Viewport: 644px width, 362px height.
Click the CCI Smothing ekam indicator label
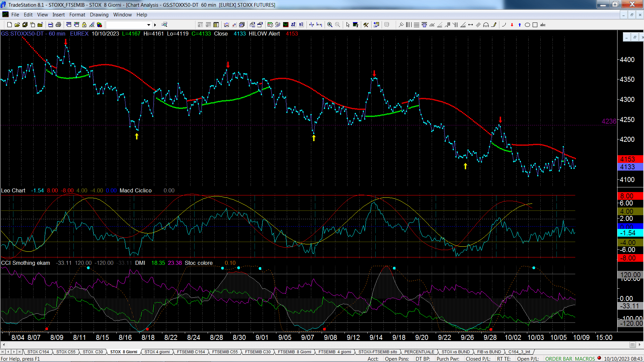click(25, 263)
